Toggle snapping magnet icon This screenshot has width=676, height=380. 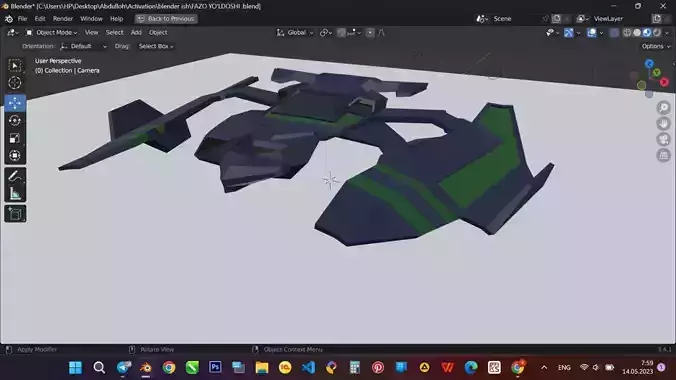tap(341, 32)
